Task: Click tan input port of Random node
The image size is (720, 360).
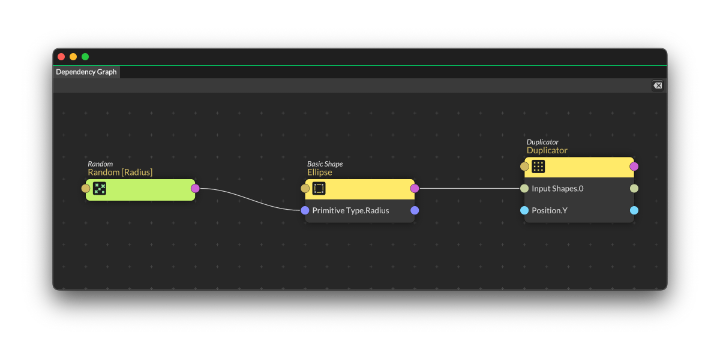Action: [85, 188]
